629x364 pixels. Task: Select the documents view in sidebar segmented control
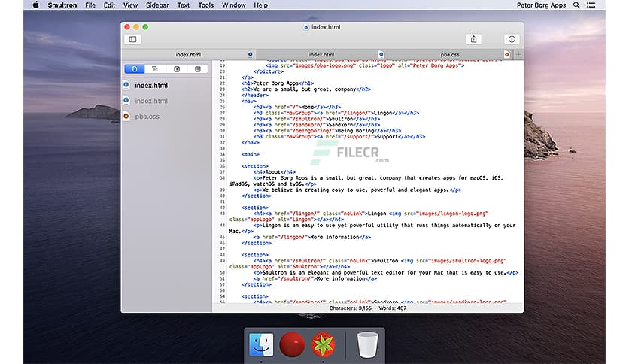point(134,68)
